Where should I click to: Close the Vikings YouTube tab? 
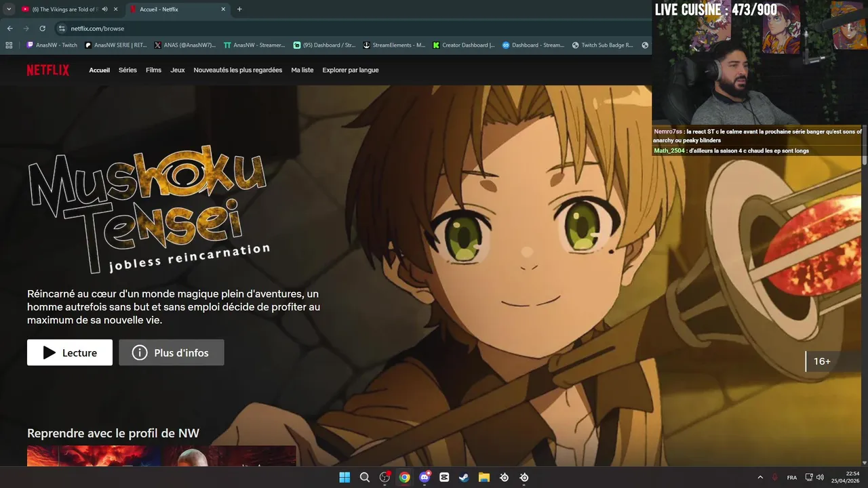[115, 9]
